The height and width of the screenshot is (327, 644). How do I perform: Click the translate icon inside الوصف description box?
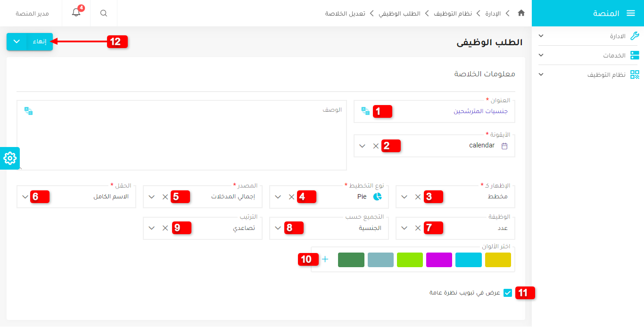click(x=29, y=111)
